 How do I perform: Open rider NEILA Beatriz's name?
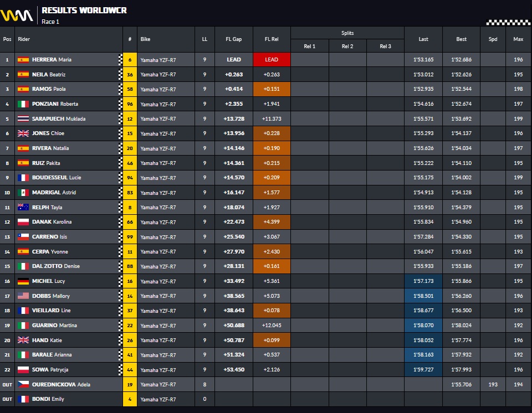point(49,75)
